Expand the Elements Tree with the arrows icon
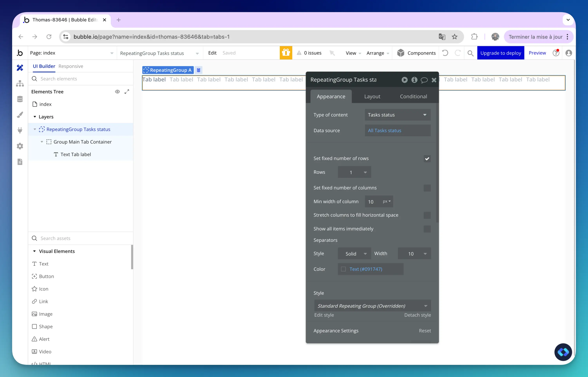This screenshot has height=377, width=588. click(127, 92)
